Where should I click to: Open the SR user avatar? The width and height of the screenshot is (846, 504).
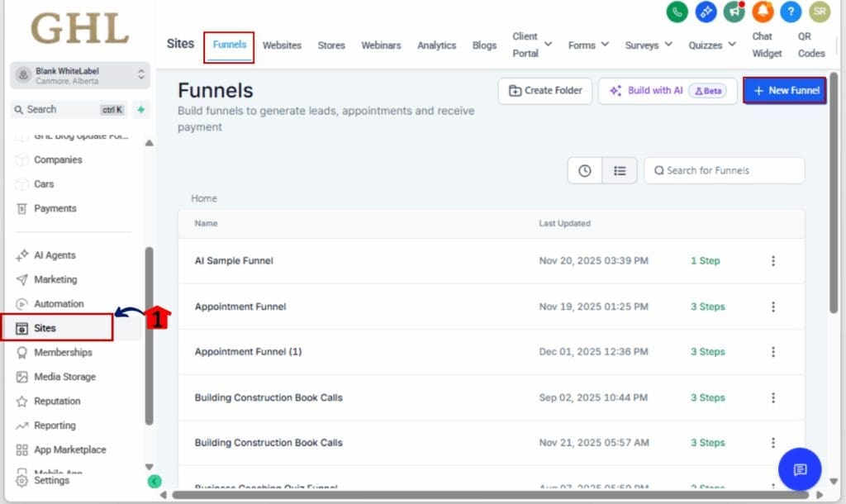[820, 12]
